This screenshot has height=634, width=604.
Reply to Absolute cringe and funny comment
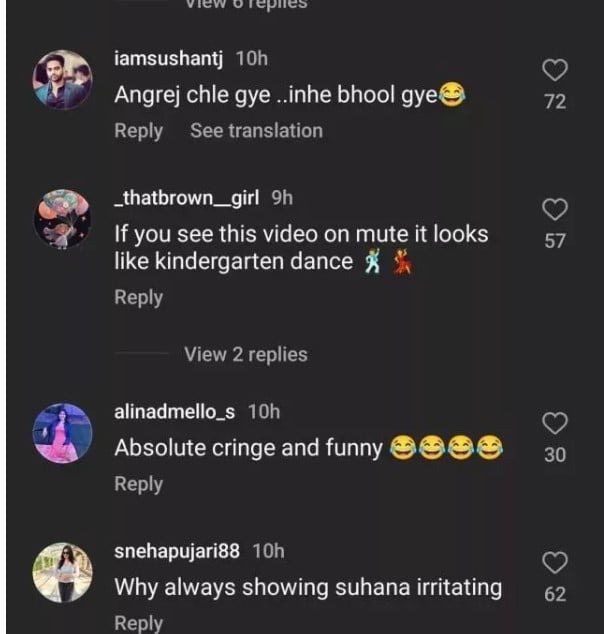point(138,484)
